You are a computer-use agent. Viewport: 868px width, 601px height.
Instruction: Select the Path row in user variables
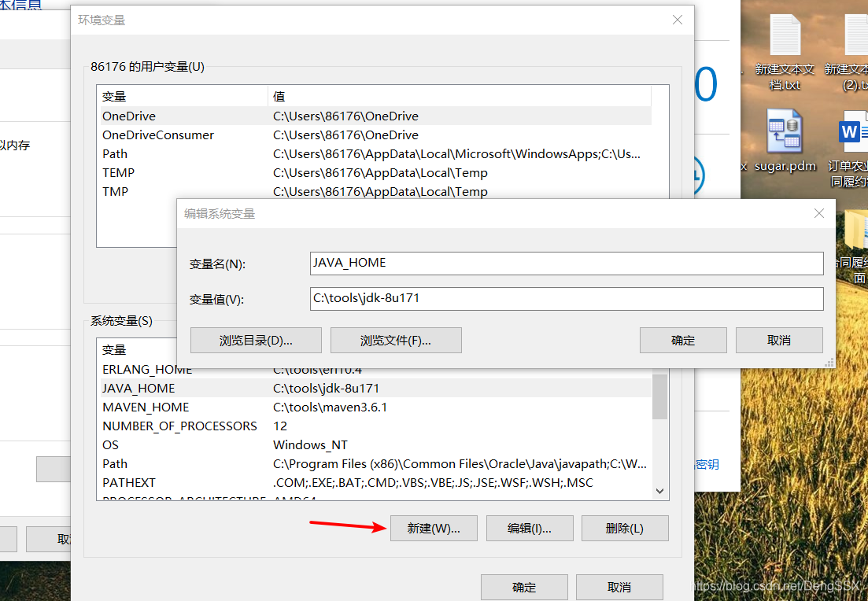tap(375, 154)
